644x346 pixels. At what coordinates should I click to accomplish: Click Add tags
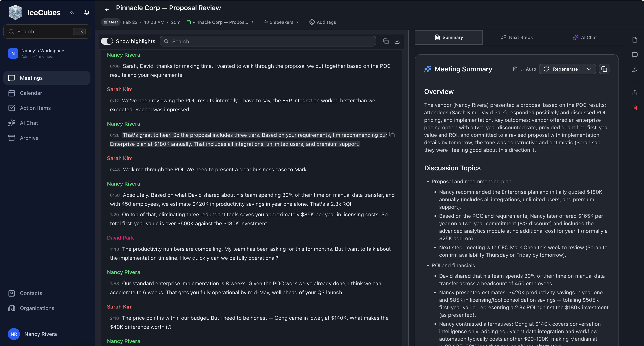click(x=323, y=22)
